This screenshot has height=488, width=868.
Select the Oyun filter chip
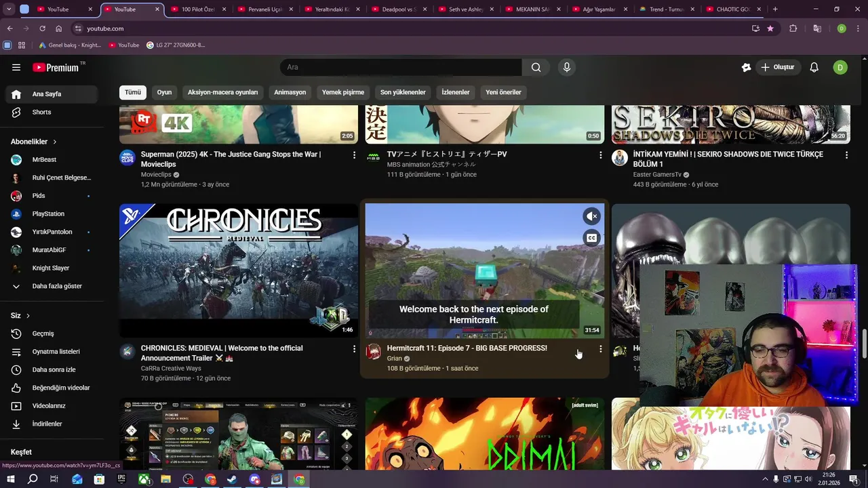pyautogui.click(x=164, y=92)
